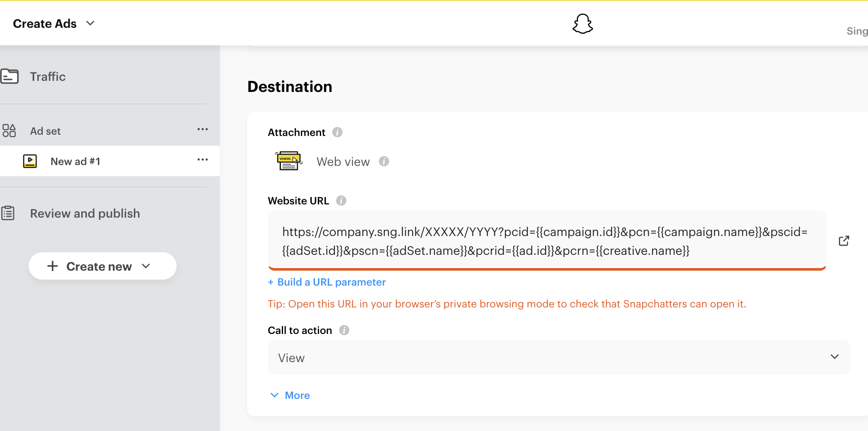This screenshot has height=431, width=868.
Task: Click the Snapchat ghost logo
Action: point(582,24)
